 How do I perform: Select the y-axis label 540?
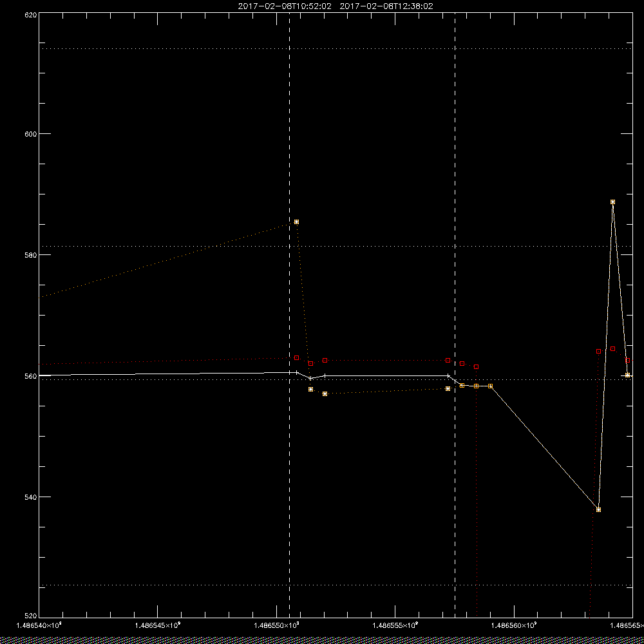[31, 497]
